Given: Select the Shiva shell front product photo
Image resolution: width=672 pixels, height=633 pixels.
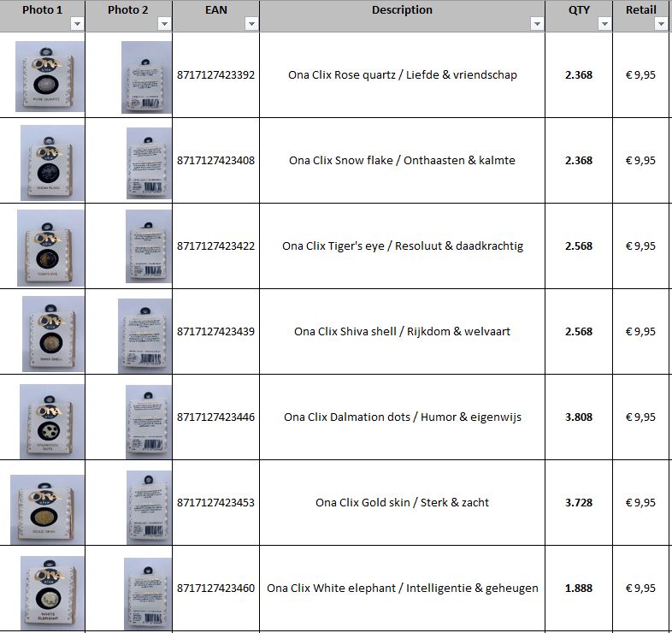Looking at the screenshot, I should click(x=53, y=334).
